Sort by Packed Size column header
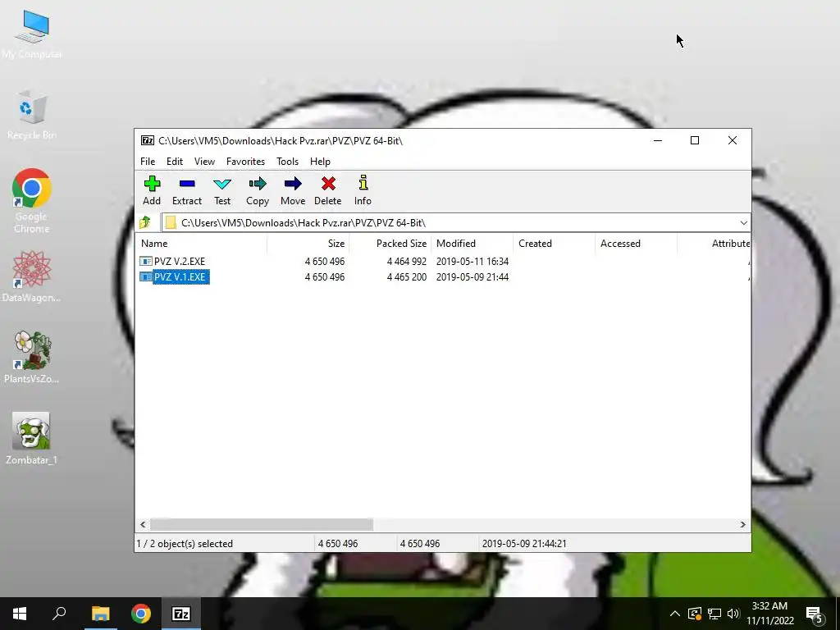 point(390,243)
